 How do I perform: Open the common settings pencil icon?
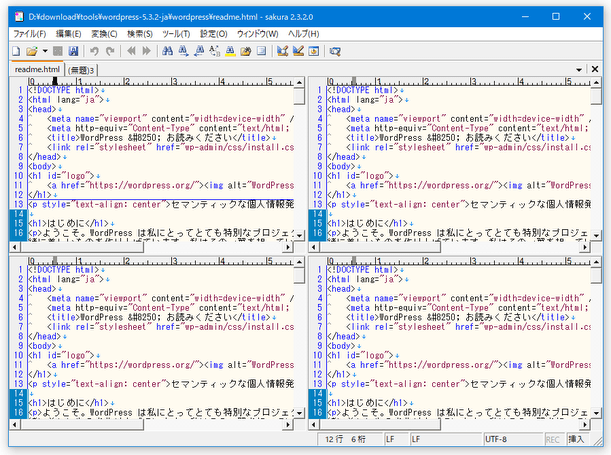coord(298,51)
